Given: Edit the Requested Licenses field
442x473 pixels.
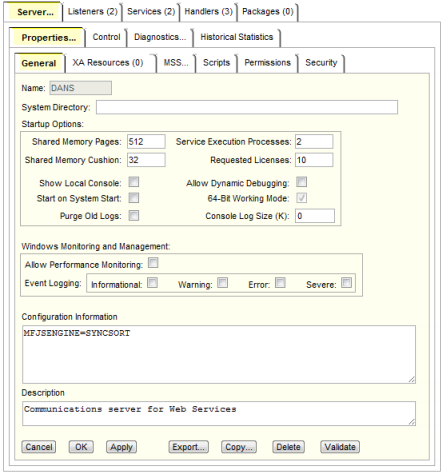Looking at the screenshot, I should pos(314,160).
